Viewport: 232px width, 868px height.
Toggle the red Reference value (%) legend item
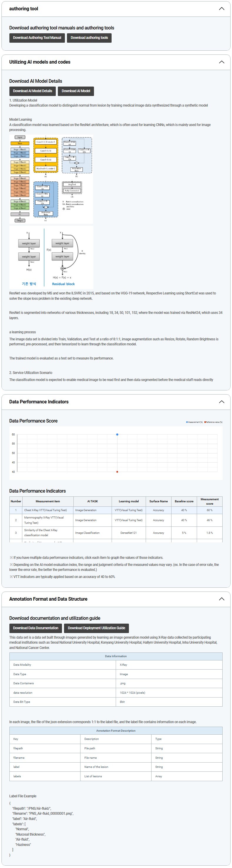[213, 422]
